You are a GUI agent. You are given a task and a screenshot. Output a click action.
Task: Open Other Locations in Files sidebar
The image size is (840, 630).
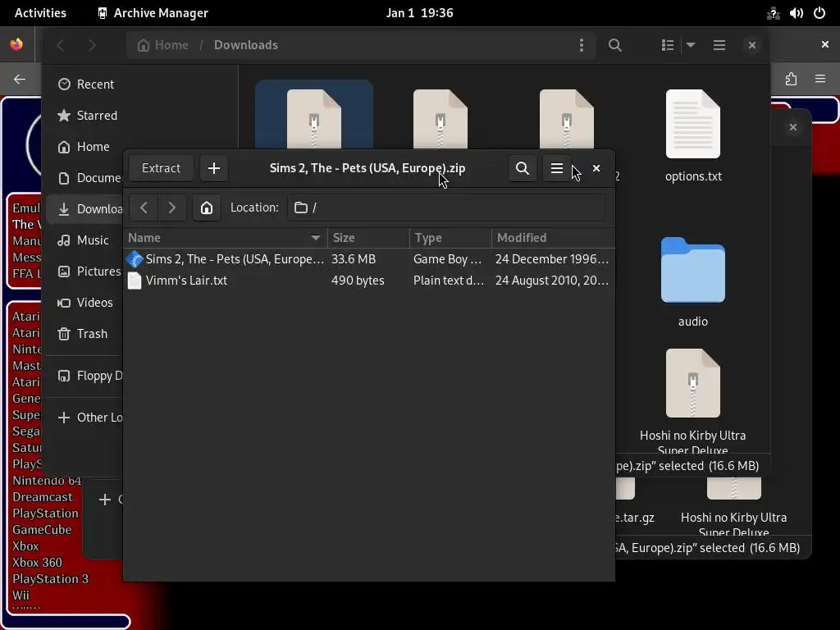(85, 418)
